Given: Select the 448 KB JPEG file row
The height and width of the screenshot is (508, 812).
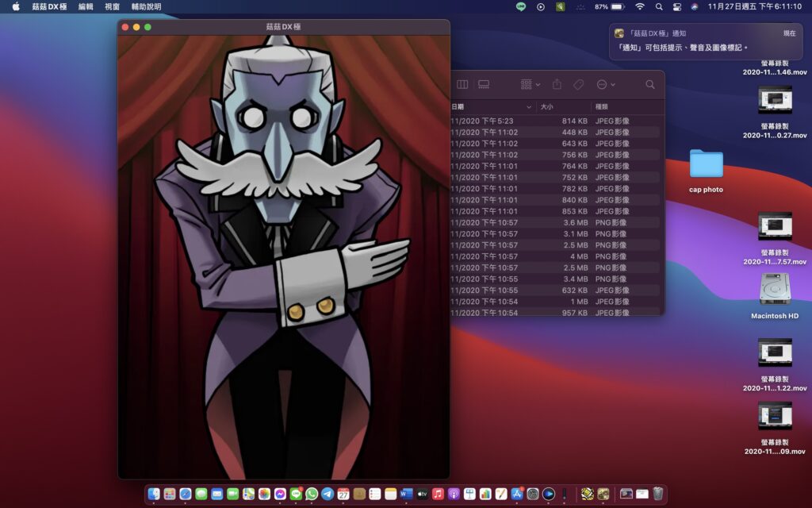Looking at the screenshot, I should (x=557, y=133).
